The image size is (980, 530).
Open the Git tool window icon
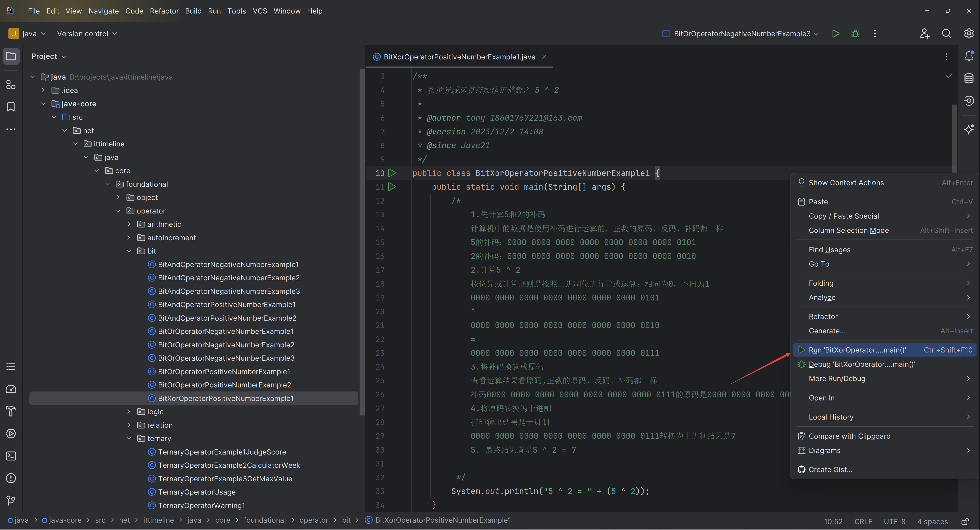(11, 500)
